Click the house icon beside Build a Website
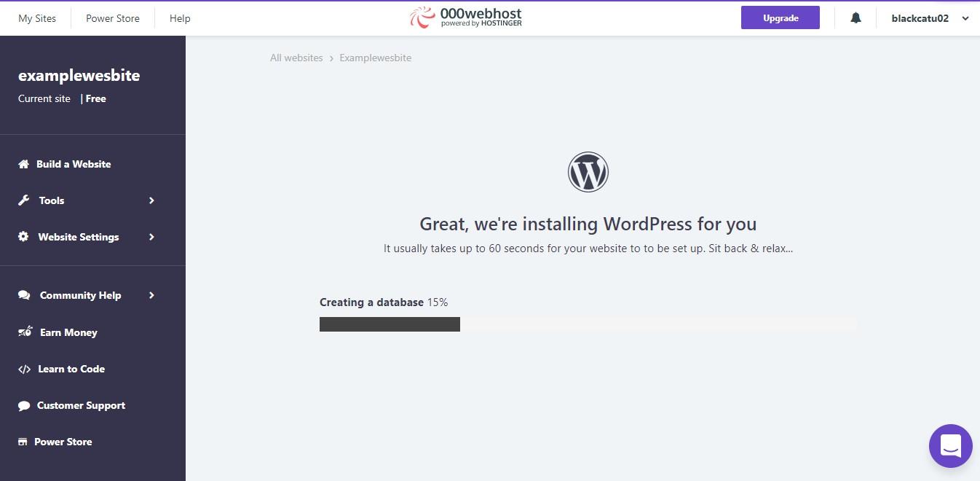The width and height of the screenshot is (980, 481). tap(23, 164)
